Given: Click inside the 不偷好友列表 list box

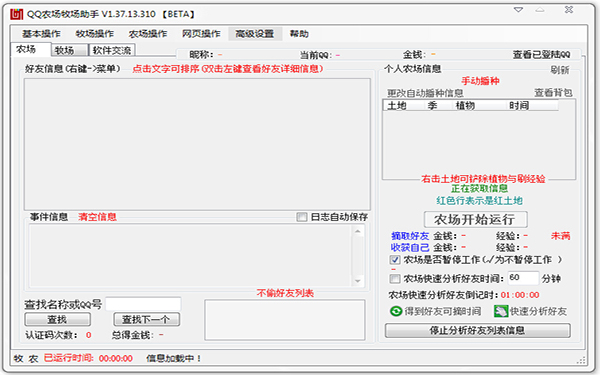Looking at the screenshot, I should click(x=285, y=320).
